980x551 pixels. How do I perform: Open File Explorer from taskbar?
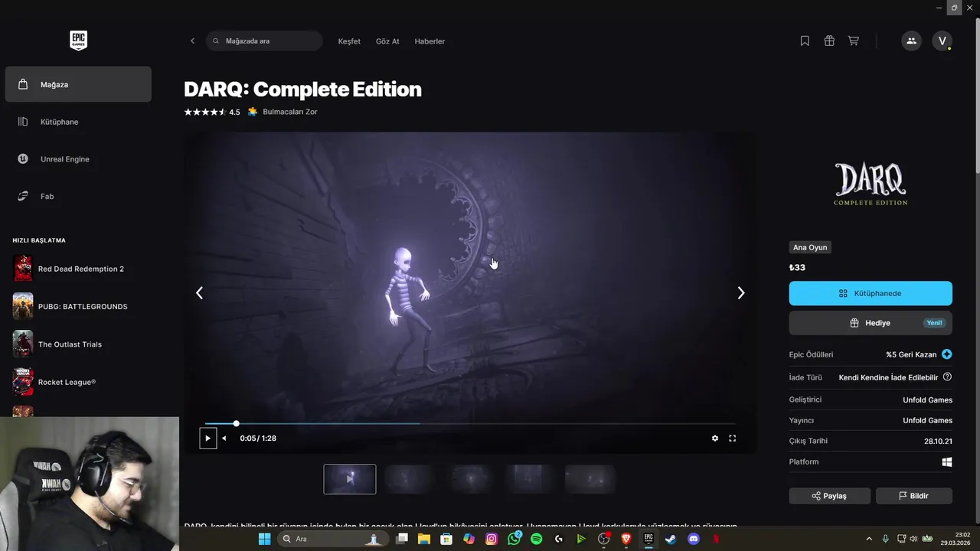click(424, 539)
